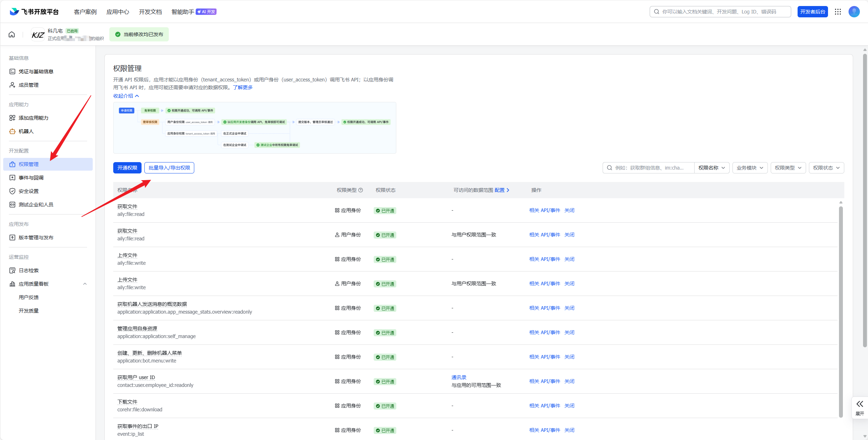Image resolution: width=868 pixels, height=440 pixels.
Task: Open the 业务模块 filter dropdown
Action: point(749,168)
